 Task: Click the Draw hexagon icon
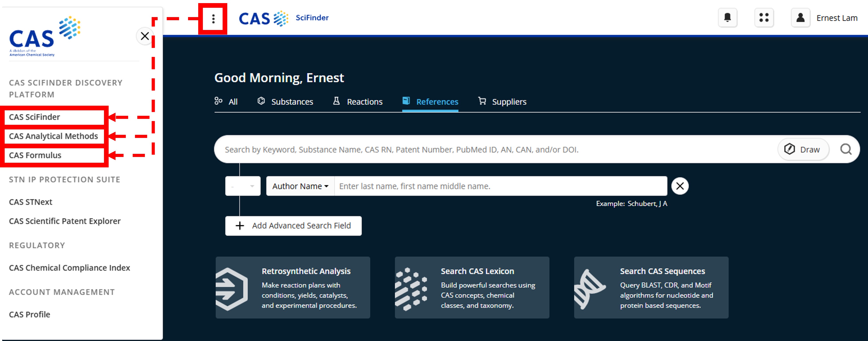pos(790,149)
